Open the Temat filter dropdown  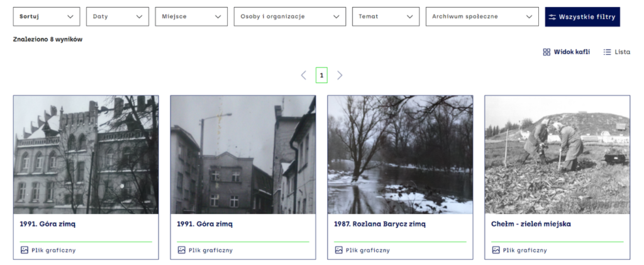(x=386, y=16)
